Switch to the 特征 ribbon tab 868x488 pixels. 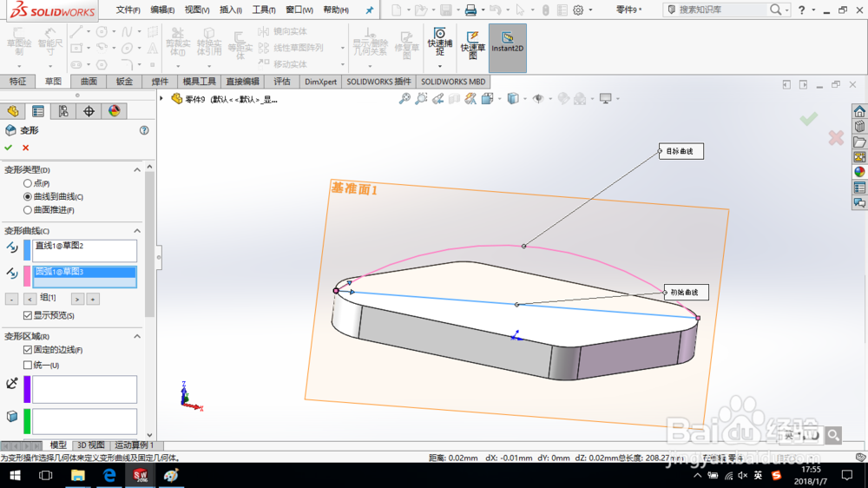coord(17,82)
